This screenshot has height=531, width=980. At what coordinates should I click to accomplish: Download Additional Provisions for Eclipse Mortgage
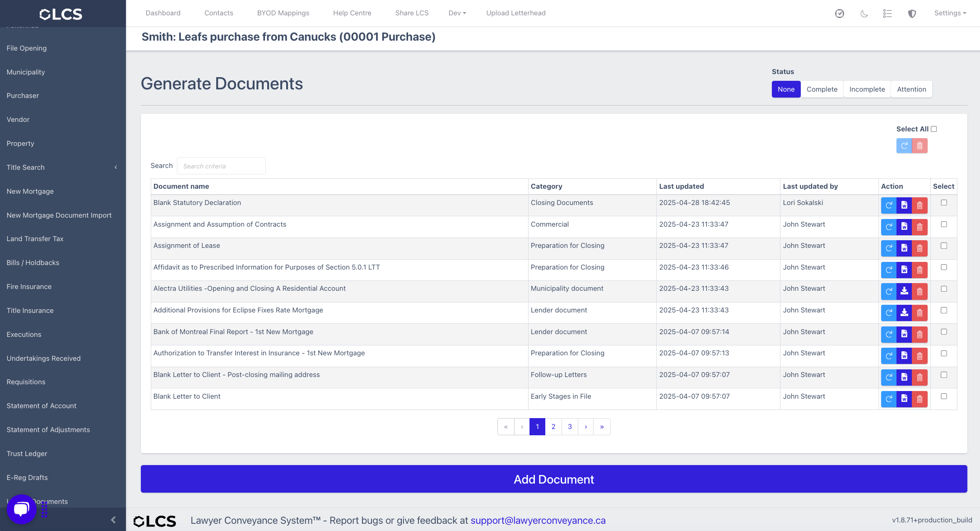904,313
